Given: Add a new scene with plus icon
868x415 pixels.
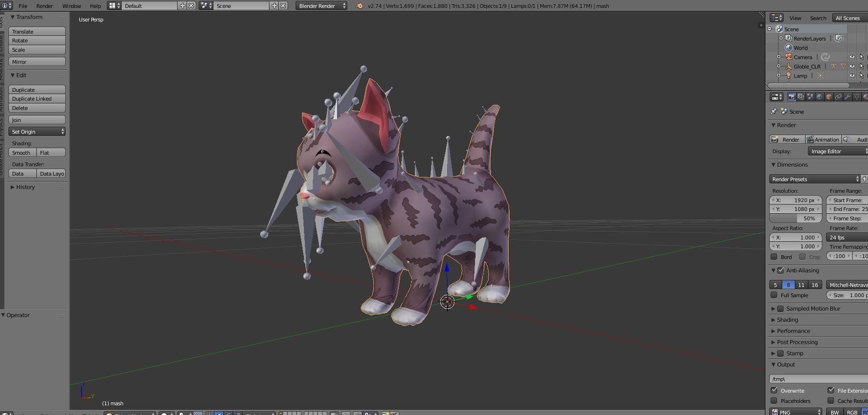Looking at the screenshot, I should pos(274,6).
